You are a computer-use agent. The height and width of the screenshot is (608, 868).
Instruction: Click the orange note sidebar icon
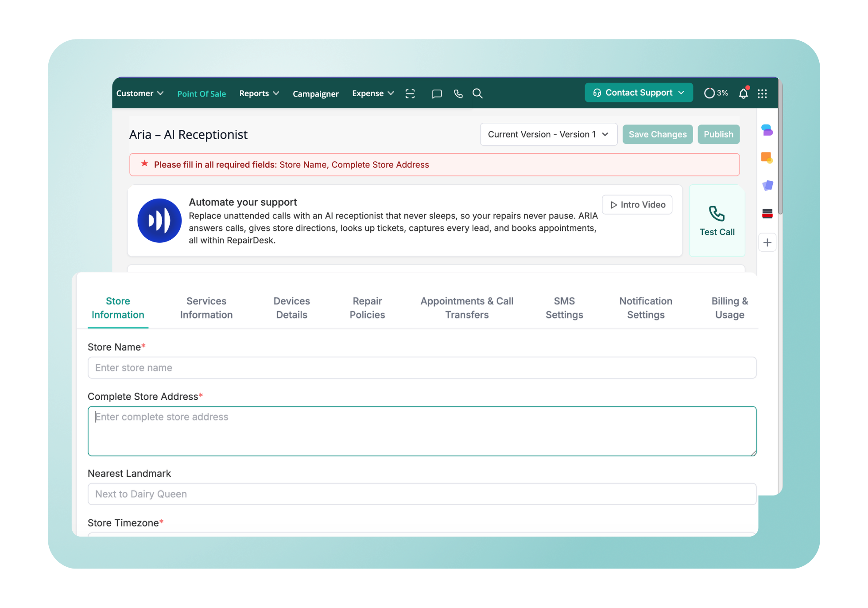(767, 158)
